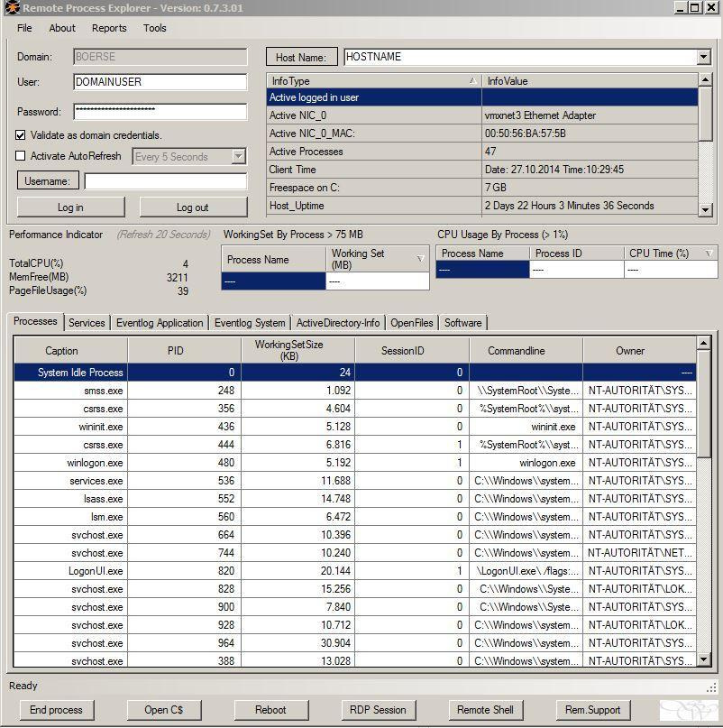This screenshot has height=728, width=723.
Task: Open the Reports menu
Action: [109, 28]
